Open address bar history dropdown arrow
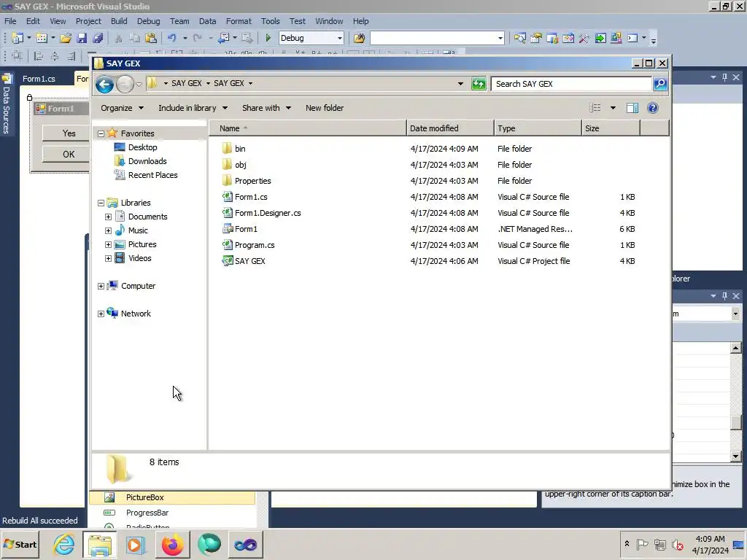 coord(460,84)
